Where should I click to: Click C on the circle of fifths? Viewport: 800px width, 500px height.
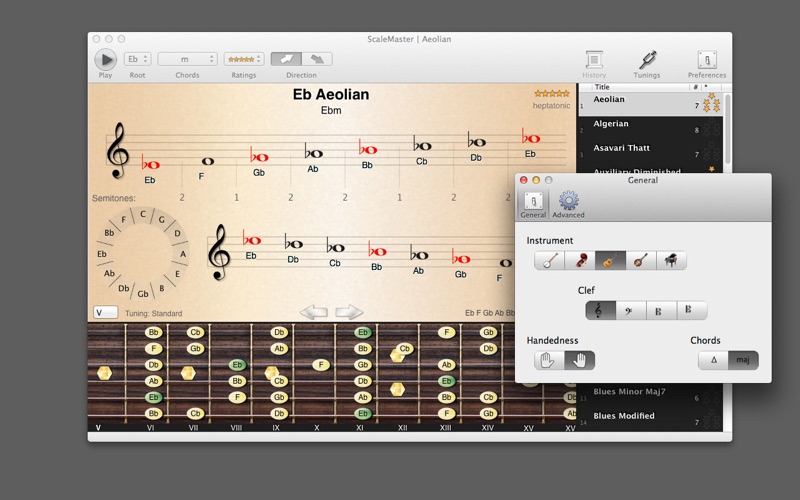pos(143,214)
